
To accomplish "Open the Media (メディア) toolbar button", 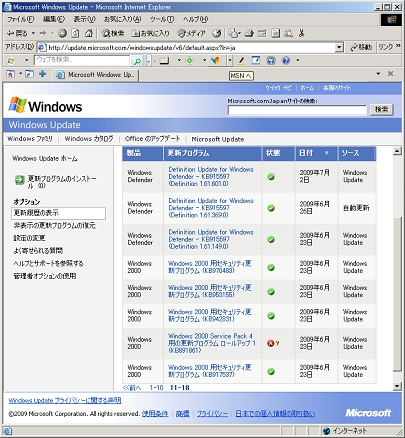I will click(x=191, y=33).
